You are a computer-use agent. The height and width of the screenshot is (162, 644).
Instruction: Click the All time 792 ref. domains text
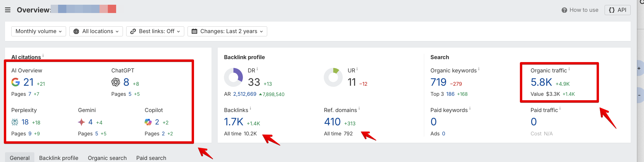pos(338,134)
